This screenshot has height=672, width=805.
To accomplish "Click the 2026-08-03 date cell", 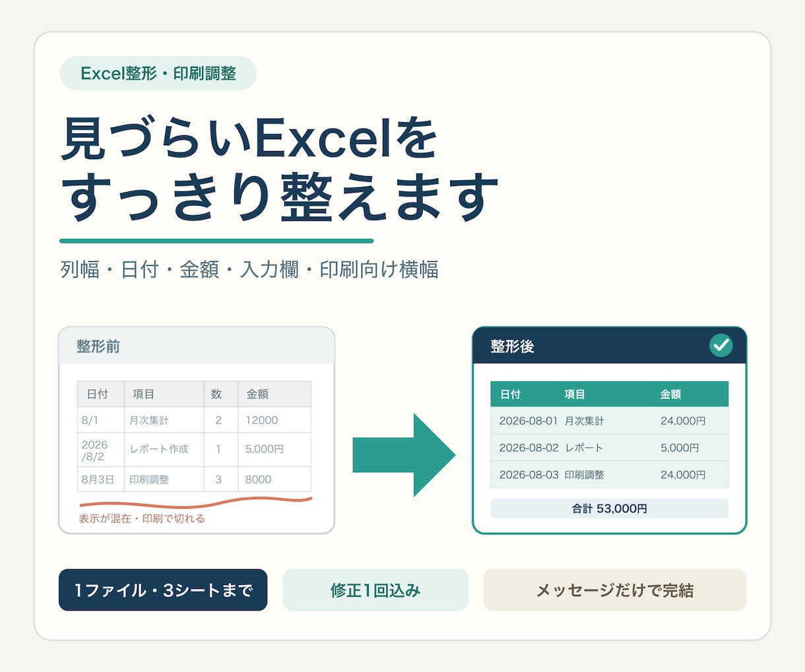I will point(529,475).
